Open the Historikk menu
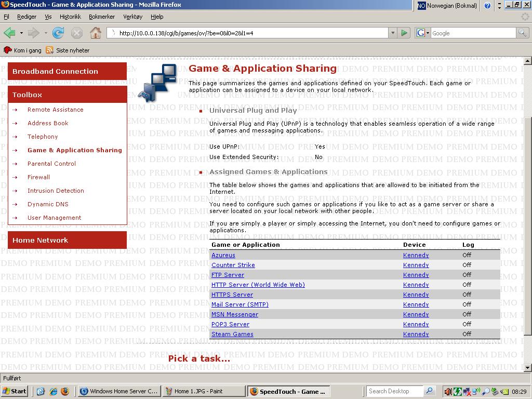The width and height of the screenshot is (532, 399). tap(70, 17)
